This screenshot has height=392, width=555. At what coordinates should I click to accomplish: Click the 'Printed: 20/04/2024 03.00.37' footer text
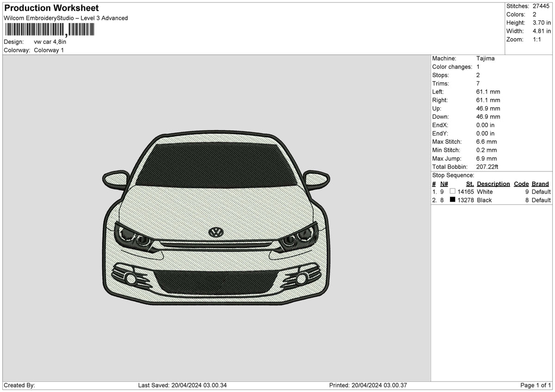[x=368, y=385]
